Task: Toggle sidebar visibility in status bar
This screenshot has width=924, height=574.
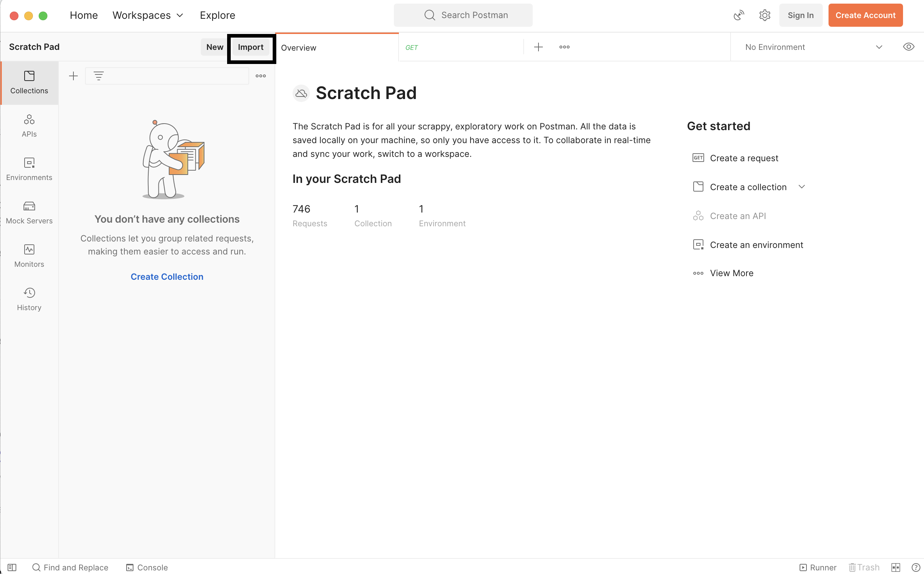Action: (12, 567)
